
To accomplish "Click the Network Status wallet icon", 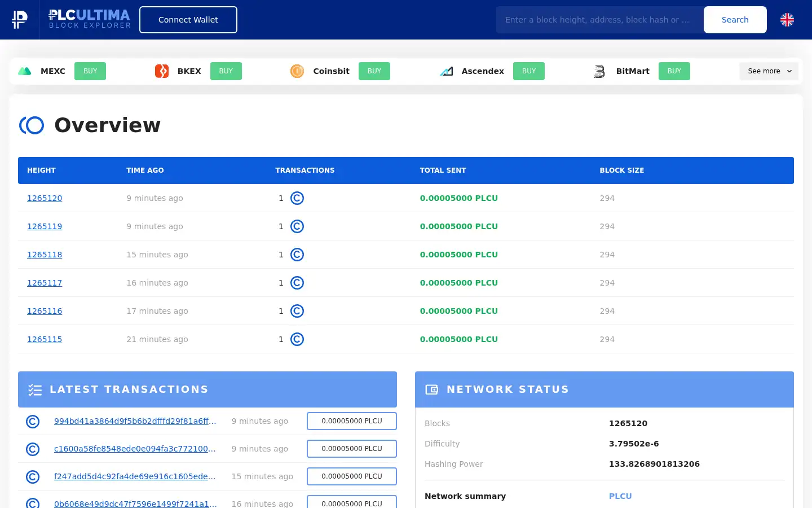I will pyautogui.click(x=432, y=389).
